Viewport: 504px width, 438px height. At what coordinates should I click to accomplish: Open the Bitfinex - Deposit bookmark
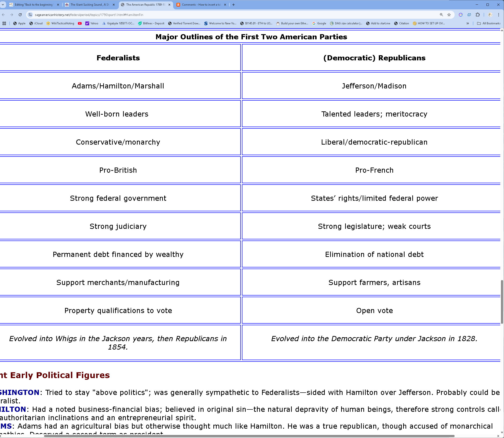point(151,23)
